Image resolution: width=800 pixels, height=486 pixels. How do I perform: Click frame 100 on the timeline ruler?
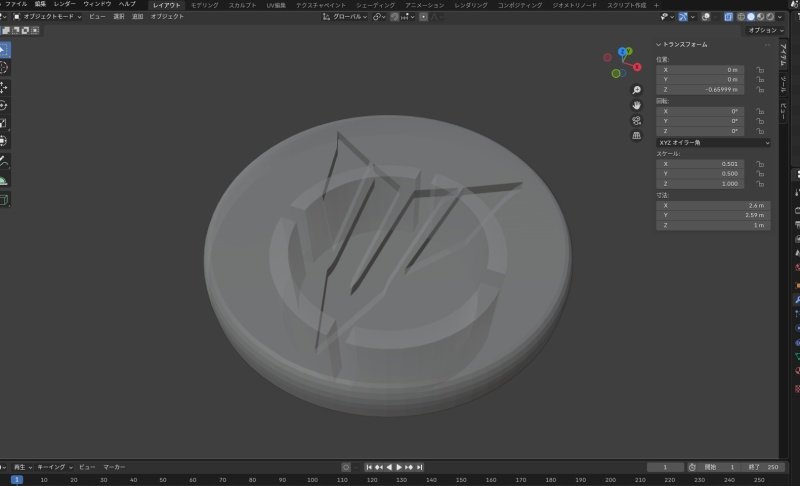tap(314, 480)
